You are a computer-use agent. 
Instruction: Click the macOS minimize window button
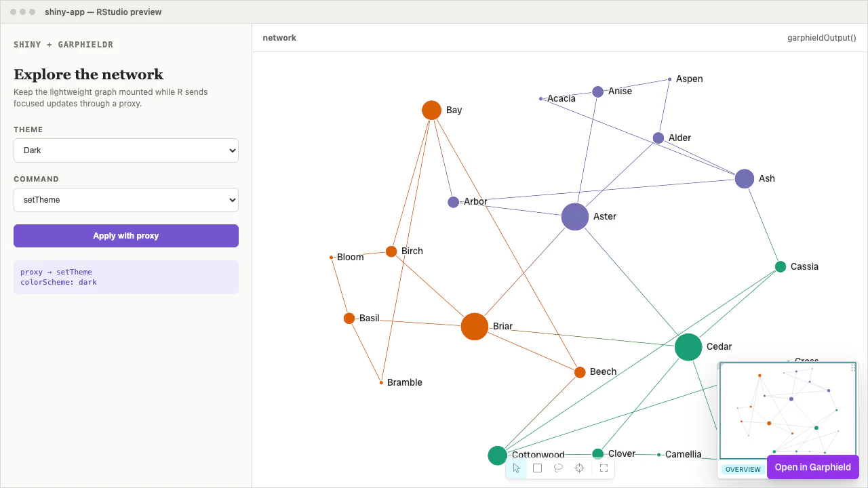tap(23, 12)
